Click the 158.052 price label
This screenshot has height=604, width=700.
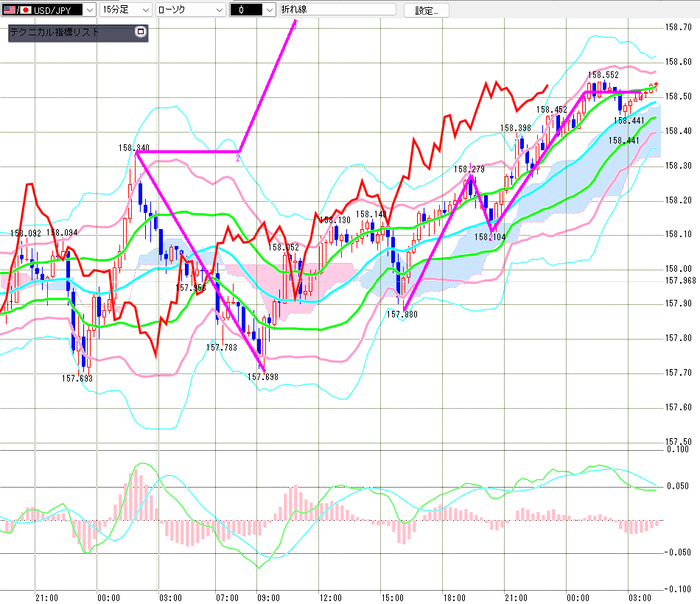[x=284, y=247]
